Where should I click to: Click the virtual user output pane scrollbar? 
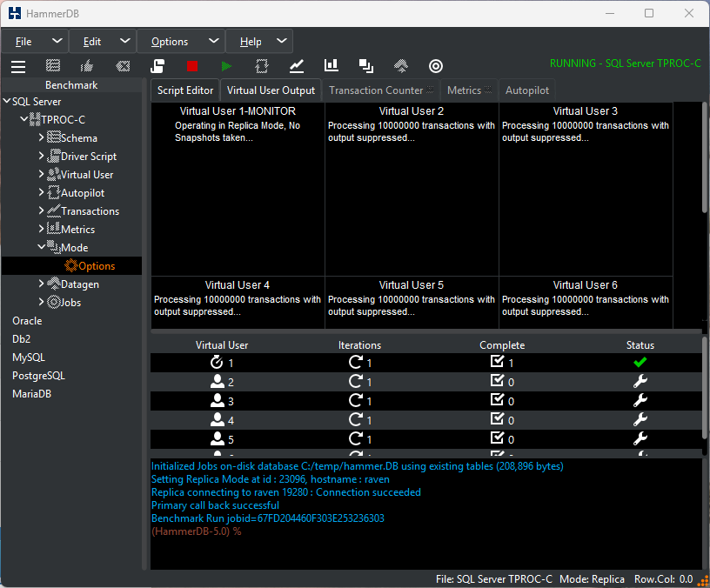point(704,157)
